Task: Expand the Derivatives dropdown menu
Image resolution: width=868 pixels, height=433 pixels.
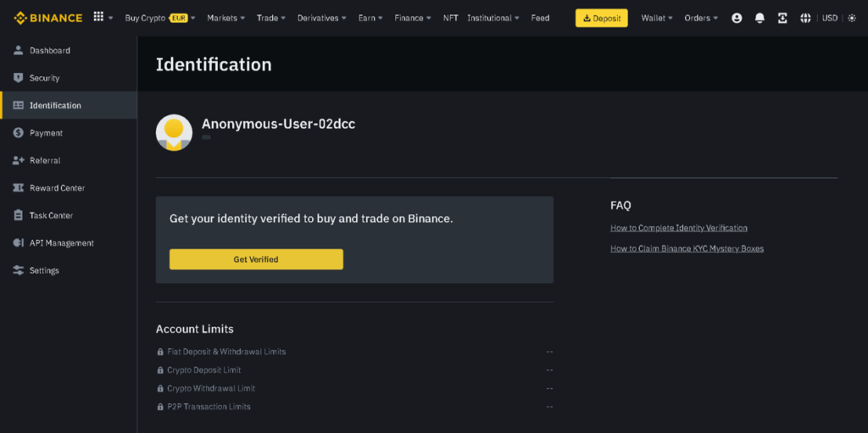Action: [x=321, y=18]
